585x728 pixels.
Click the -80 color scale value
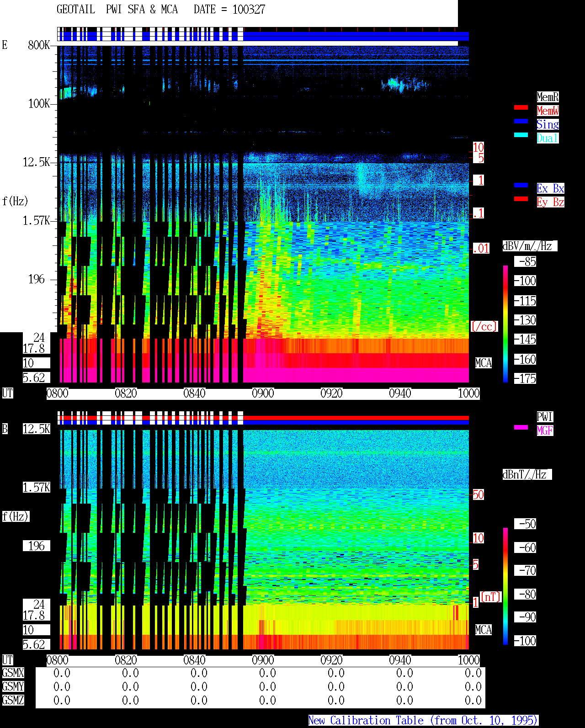click(x=526, y=594)
